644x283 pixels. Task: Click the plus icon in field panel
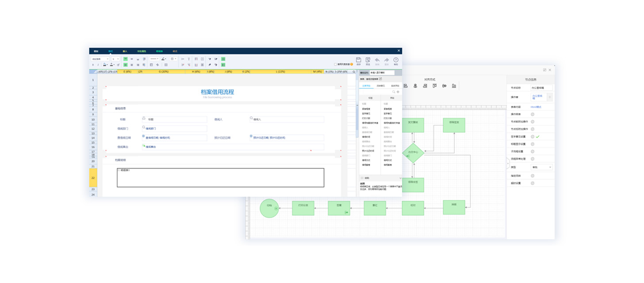[398, 92]
